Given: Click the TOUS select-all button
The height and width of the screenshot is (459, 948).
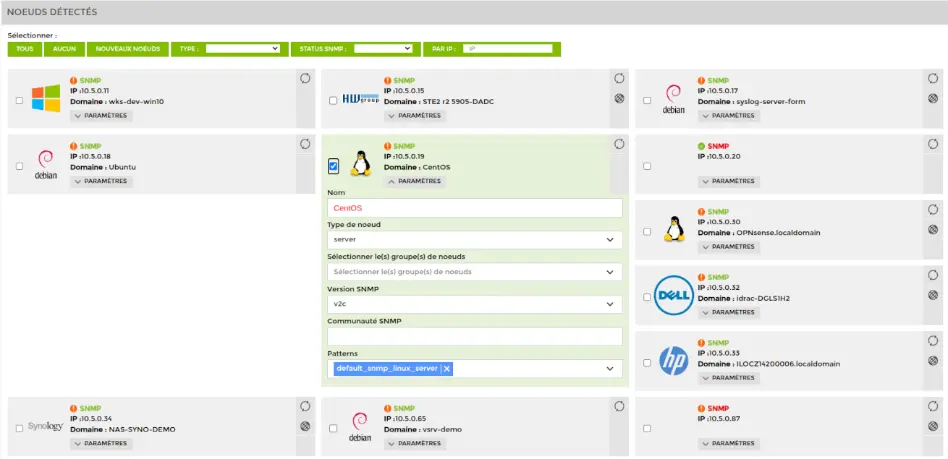Looking at the screenshot, I should (x=23, y=48).
